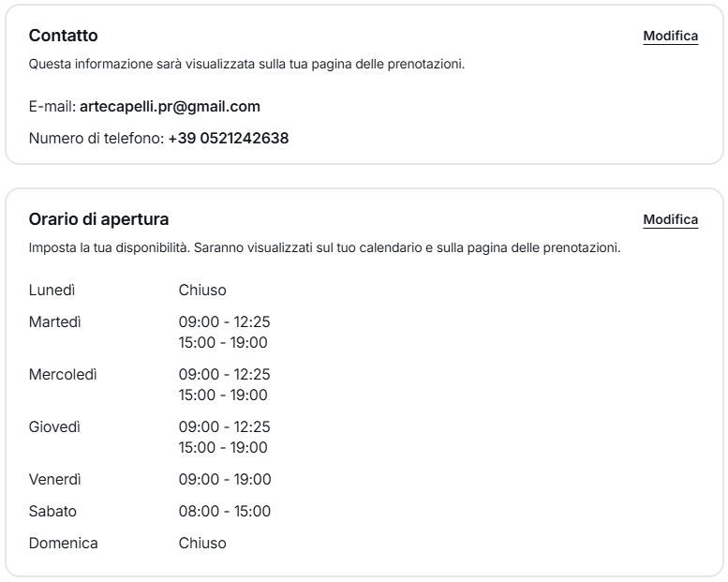Click the Orario di apertura heading
Screen dimensions: 728x582
98,219
